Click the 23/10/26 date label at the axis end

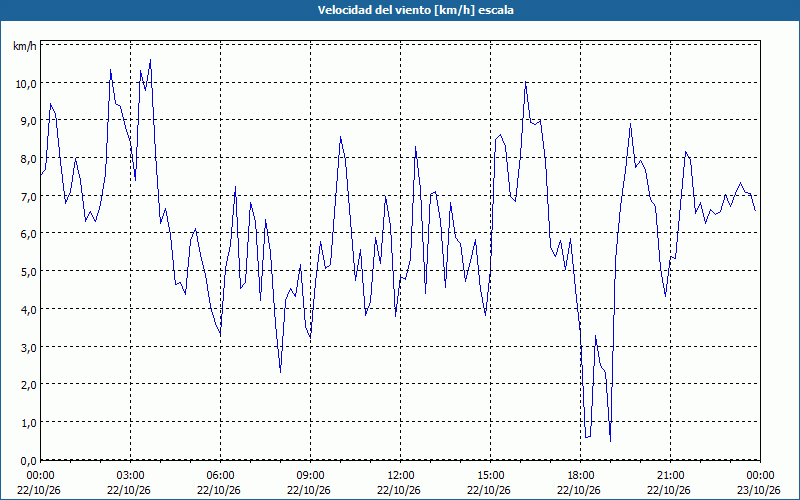759,490
